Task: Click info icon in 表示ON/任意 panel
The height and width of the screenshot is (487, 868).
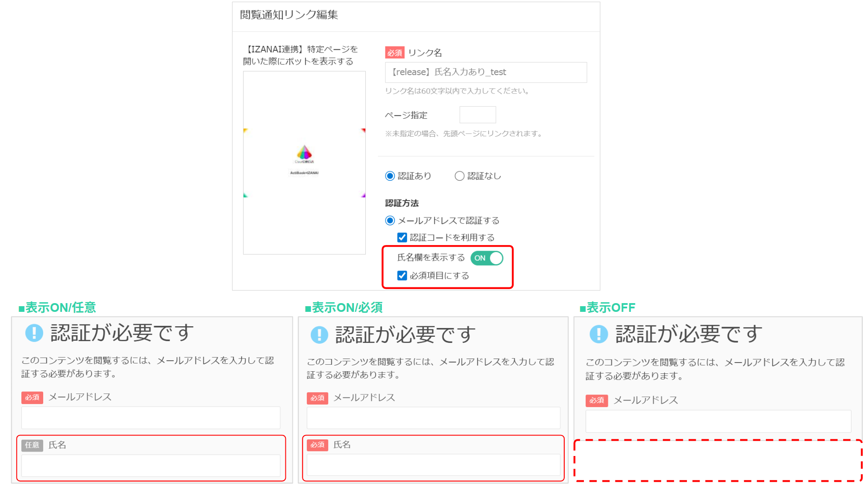Action: 34,333
